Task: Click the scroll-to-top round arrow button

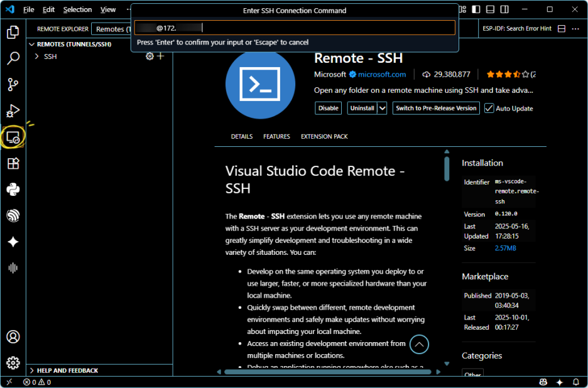Action: pyautogui.click(x=419, y=344)
